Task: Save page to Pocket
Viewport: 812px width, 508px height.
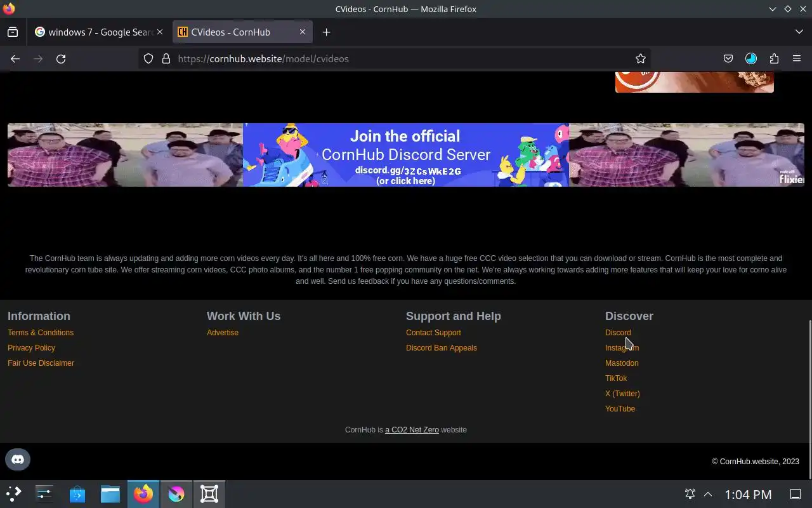Action: [x=728, y=58]
